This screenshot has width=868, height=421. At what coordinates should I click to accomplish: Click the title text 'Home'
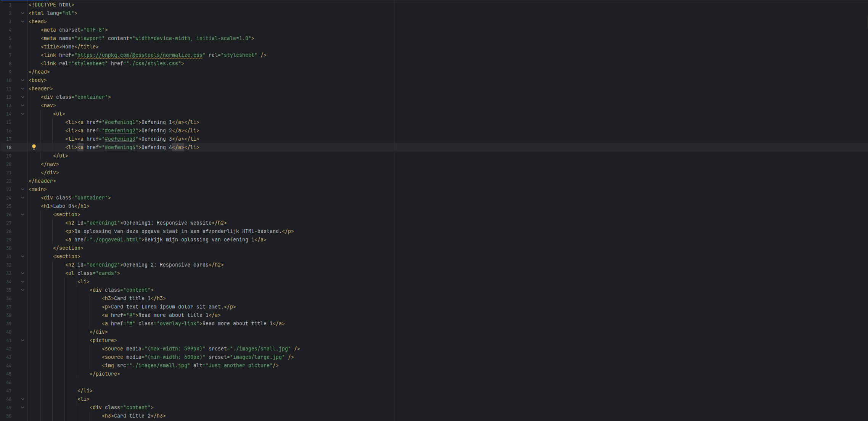(x=68, y=47)
